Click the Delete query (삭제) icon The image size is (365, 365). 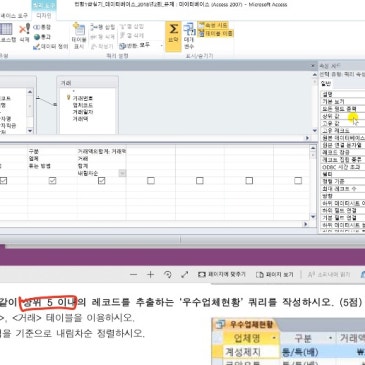click(24, 33)
